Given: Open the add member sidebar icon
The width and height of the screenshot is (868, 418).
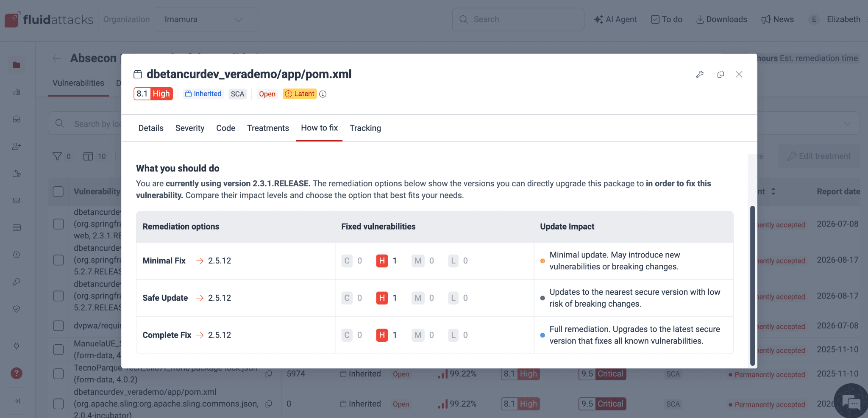Looking at the screenshot, I should click(17, 146).
